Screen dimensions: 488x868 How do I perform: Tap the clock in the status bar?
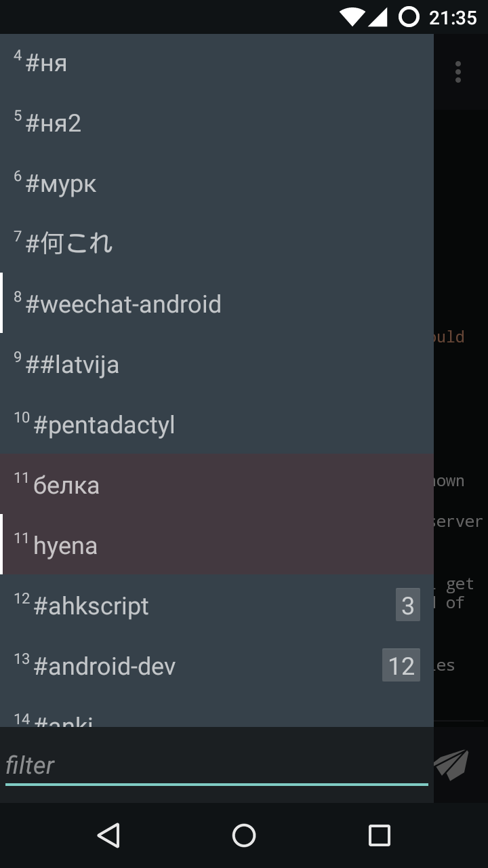tap(454, 17)
